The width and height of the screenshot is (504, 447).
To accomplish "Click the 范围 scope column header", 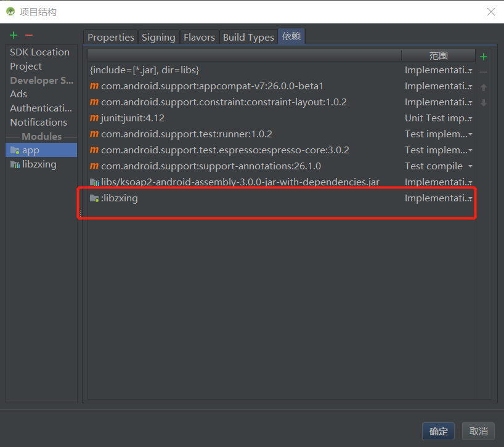I will point(439,55).
